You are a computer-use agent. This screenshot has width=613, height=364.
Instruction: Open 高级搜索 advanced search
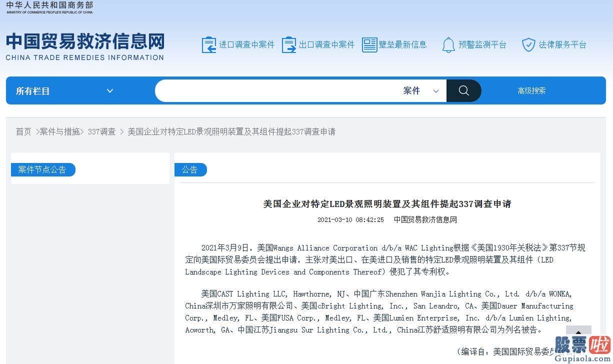point(531,90)
